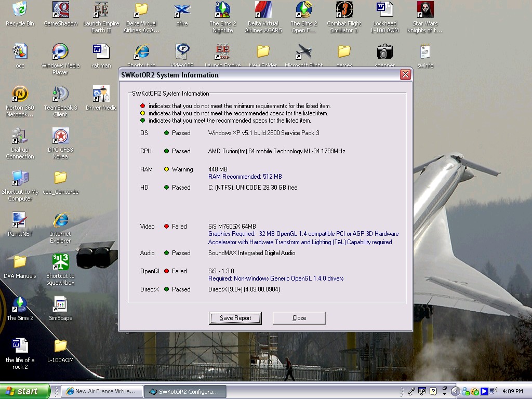
Task: Select the Dial-up Connection shortcut
Action: click(x=20, y=143)
